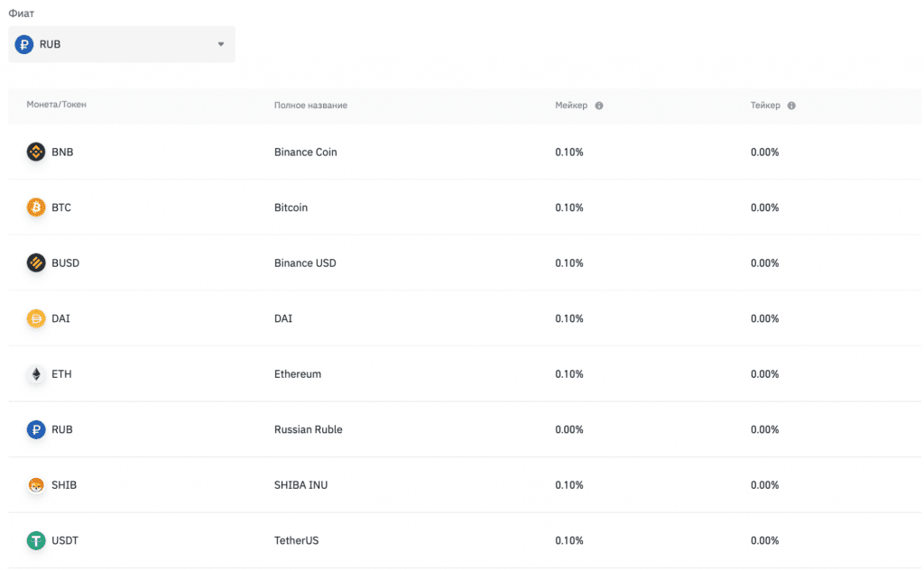Click the TetherUS name text

click(x=296, y=541)
